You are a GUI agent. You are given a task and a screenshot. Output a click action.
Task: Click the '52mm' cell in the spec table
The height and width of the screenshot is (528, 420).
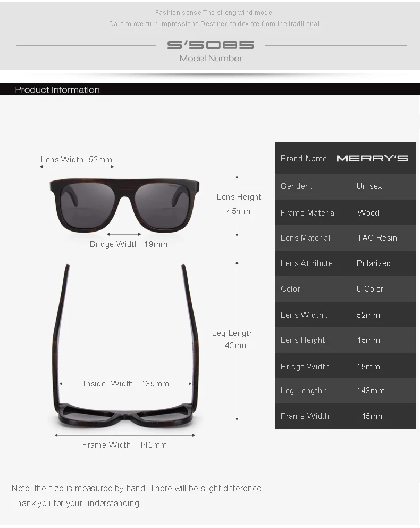click(368, 315)
